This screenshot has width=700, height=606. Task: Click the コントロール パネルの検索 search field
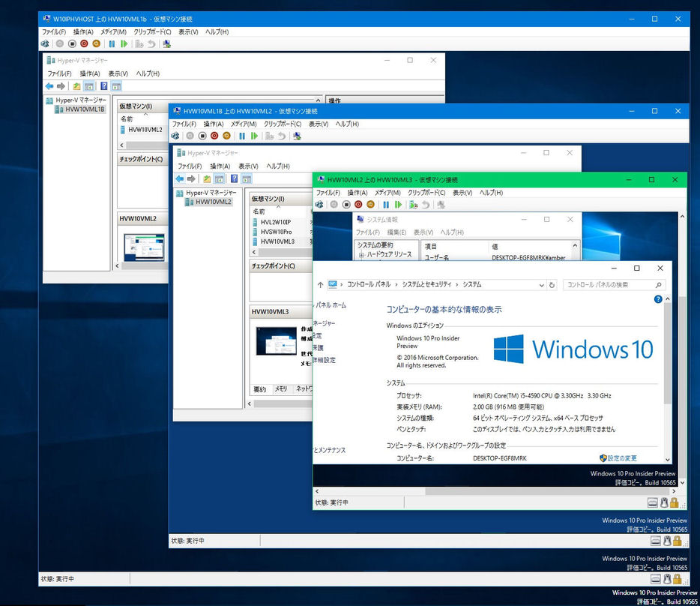pos(615,285)
